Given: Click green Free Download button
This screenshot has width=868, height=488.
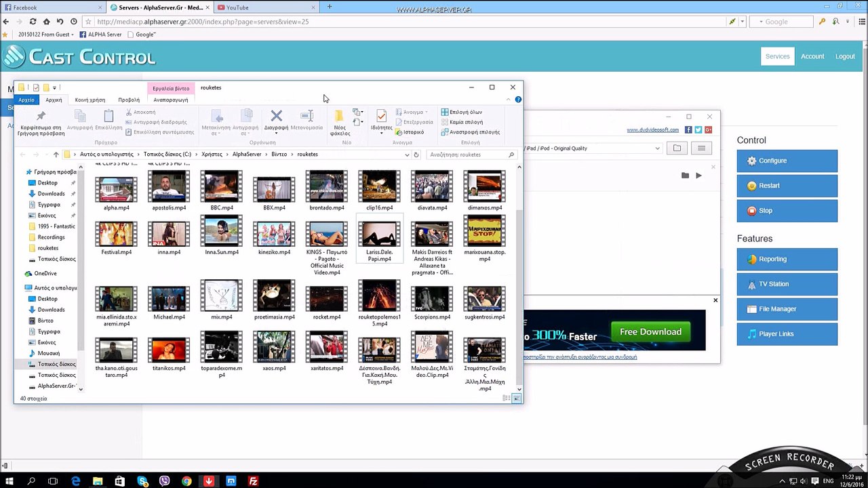Looking at the screenshot, I should click(x=650, y=331).
